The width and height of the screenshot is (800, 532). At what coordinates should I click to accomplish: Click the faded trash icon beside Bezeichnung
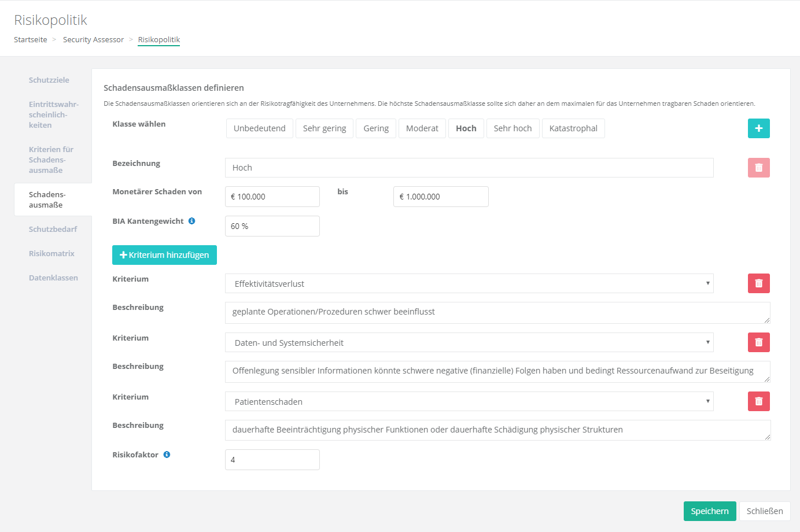click(758, 168)
